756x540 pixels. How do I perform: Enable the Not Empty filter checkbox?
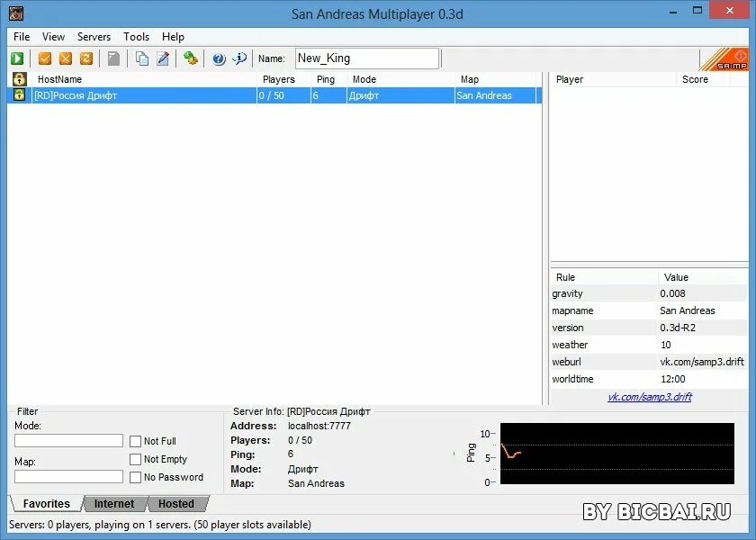[136, 459]
